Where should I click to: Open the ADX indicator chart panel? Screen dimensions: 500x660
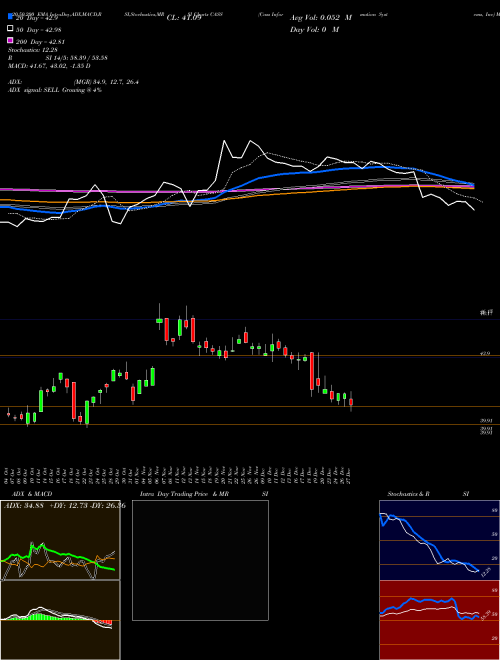[x=60, y=540]
